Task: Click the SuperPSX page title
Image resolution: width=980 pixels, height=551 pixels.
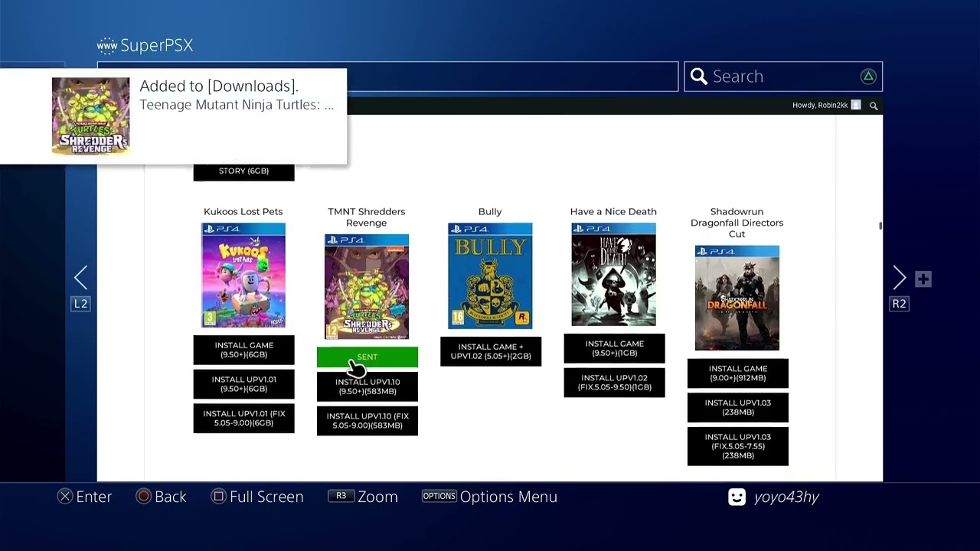Action: (x=156, y=46)
